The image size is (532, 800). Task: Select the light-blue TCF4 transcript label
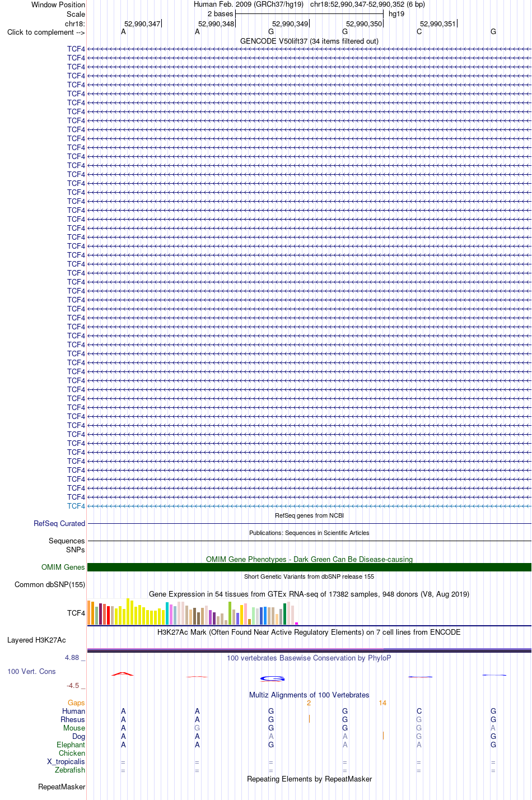coord(76,506)
